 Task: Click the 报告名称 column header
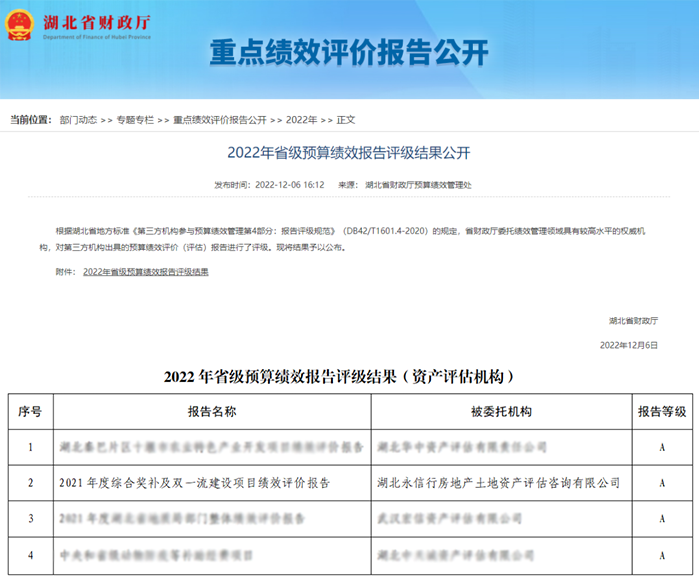coord(212,411)
